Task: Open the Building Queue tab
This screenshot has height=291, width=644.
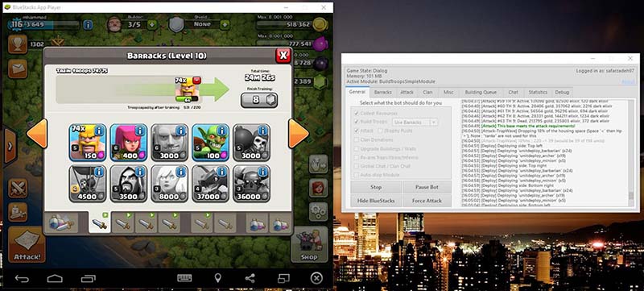Action: (x=481, y=92)
